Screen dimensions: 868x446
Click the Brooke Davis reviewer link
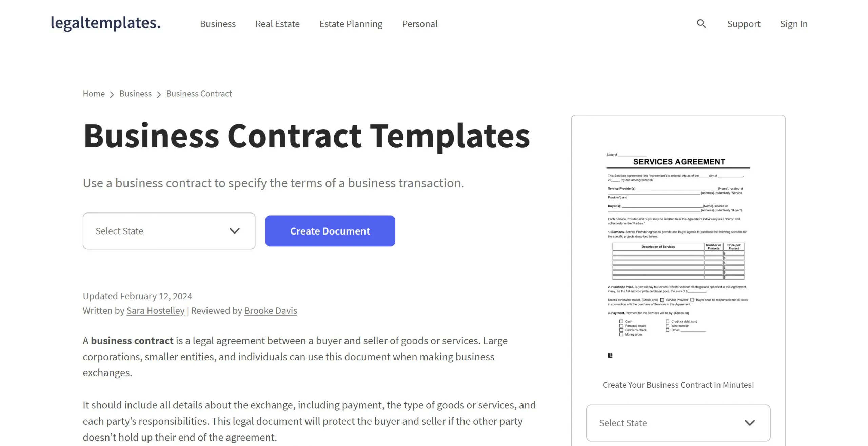[270, 310]
